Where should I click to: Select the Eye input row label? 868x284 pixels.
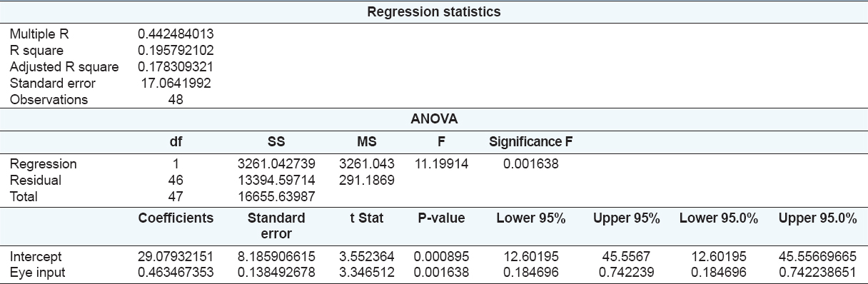[35, 273]
